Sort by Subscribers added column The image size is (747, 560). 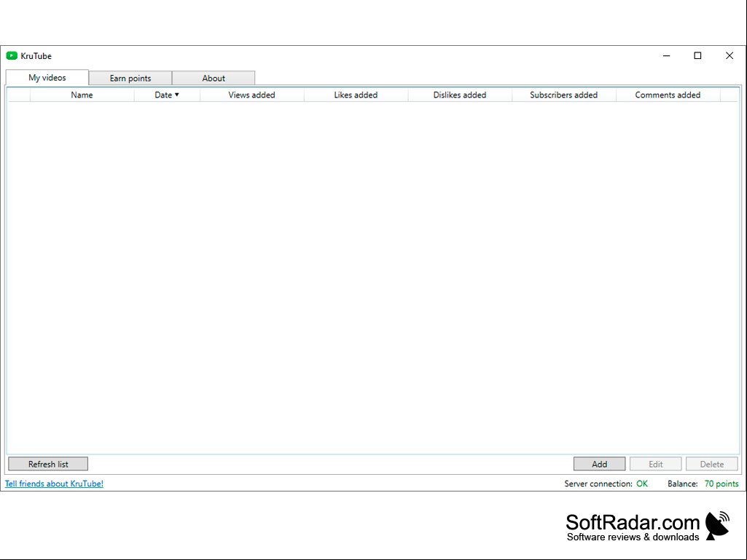click(x=563, y=95)
